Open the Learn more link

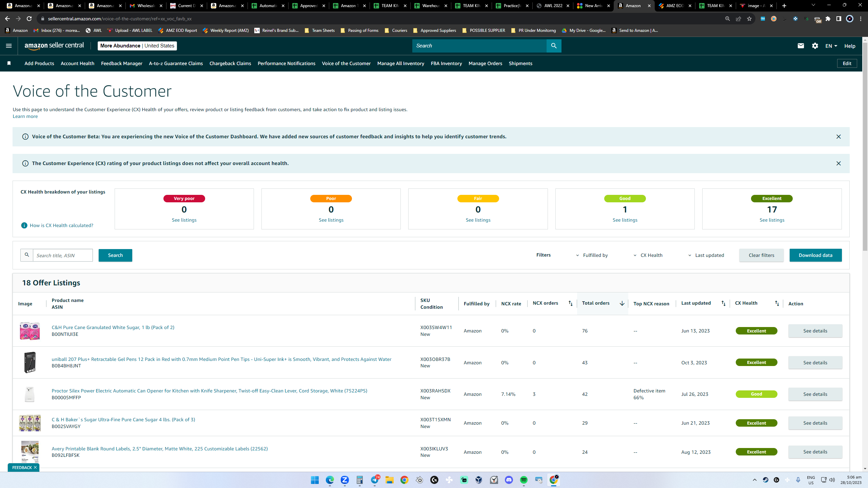click(25, 116)
